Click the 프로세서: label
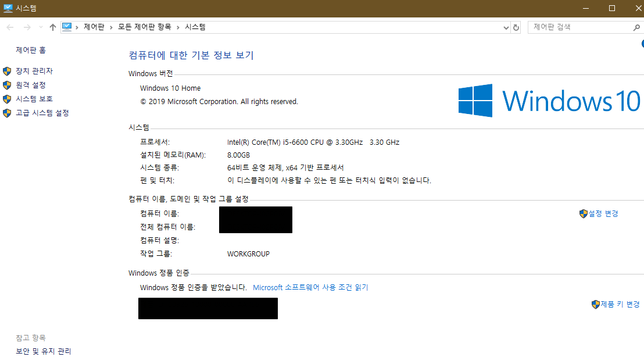 coord(155,142)
